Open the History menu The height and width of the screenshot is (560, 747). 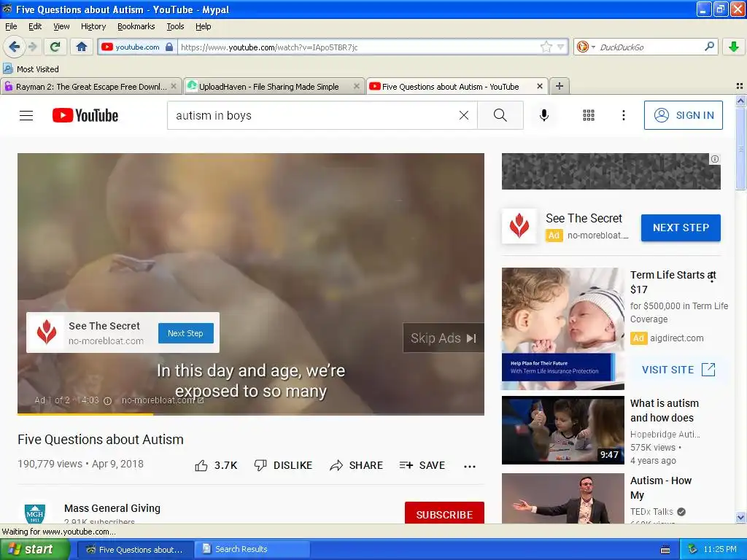point(93,26)
